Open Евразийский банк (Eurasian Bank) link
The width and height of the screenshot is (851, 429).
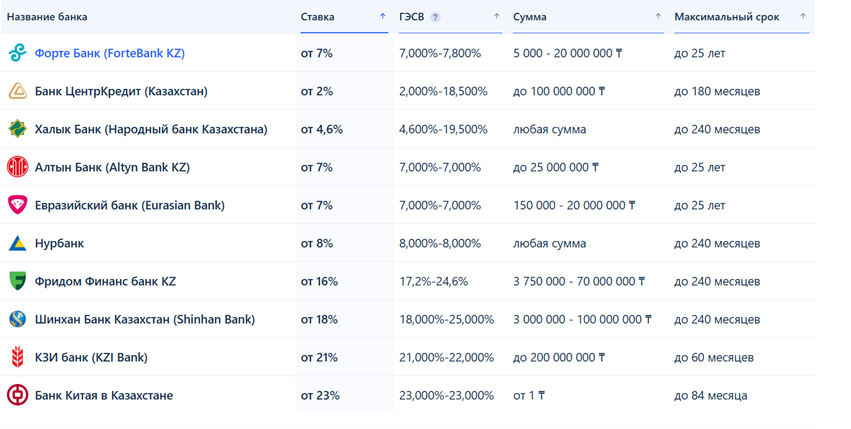130,205
